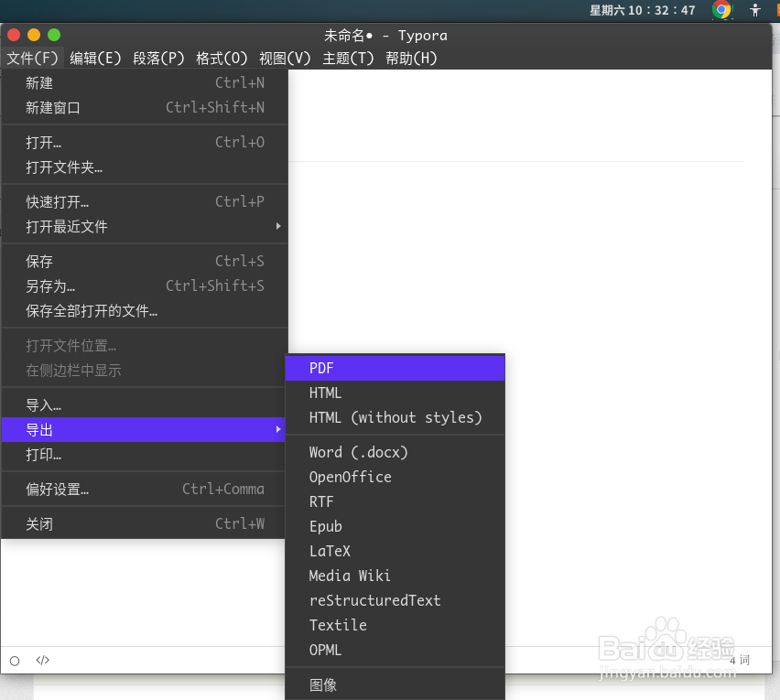Choose 新建 to create new file

145,82
